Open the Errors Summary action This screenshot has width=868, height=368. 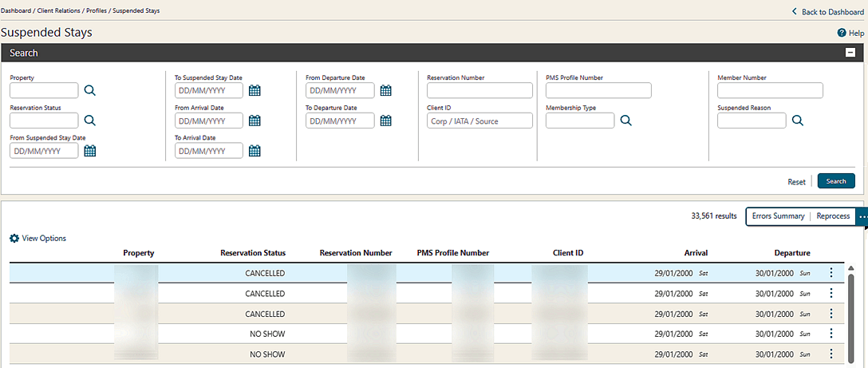click(x=779, y=216)
